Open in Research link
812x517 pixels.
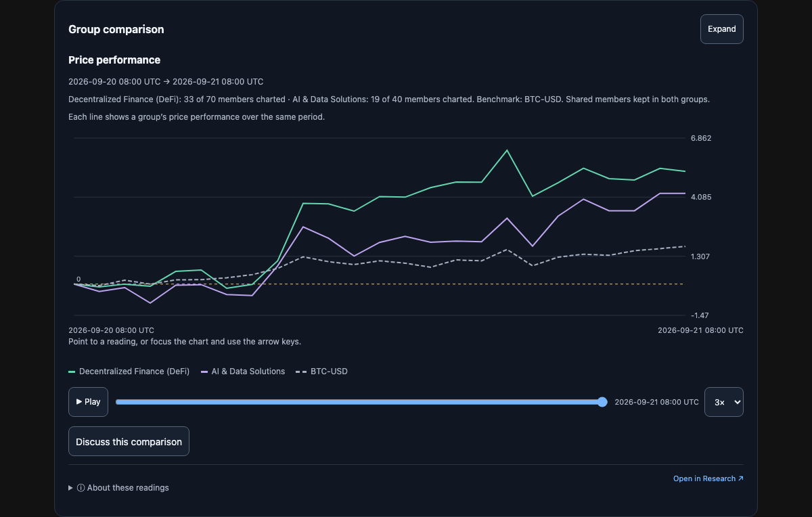tap(708, 478)
